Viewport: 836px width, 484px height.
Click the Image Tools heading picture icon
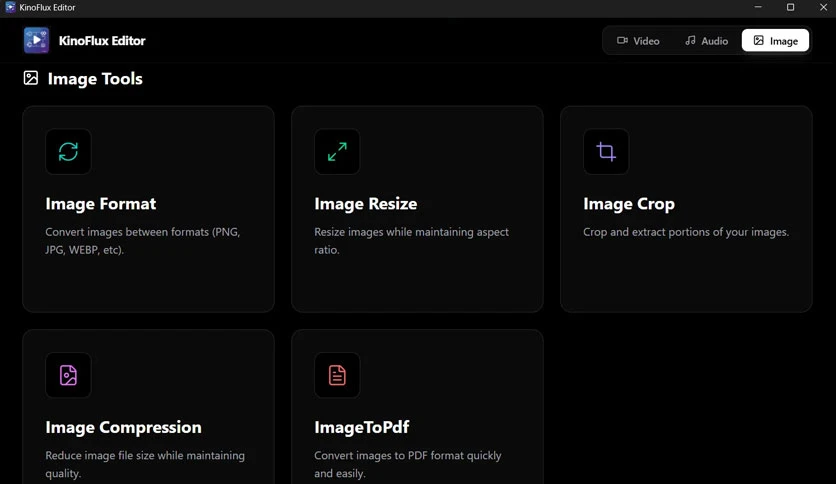31,78
